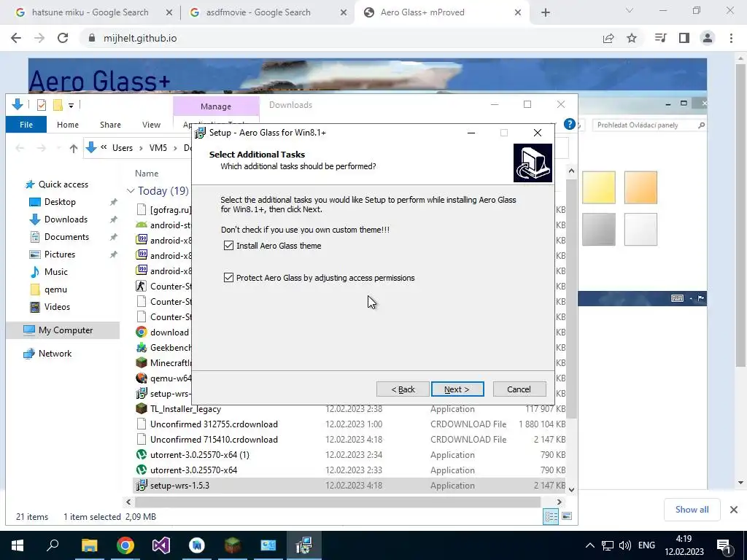747x560 pixels.
Task: Open Minecraft launcher taskbar icon
Action: (233, 545)
